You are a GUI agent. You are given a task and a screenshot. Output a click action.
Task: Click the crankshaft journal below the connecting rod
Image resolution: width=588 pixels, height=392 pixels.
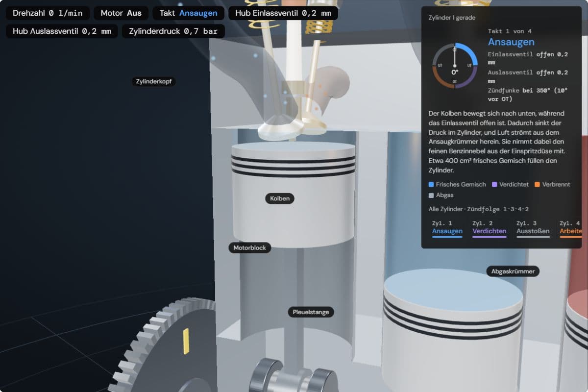(293, 380)
